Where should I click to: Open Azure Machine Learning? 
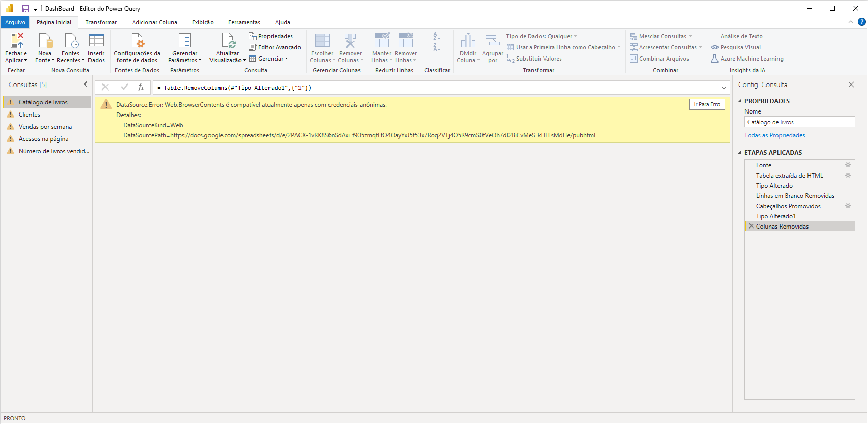tap(747, 59)
